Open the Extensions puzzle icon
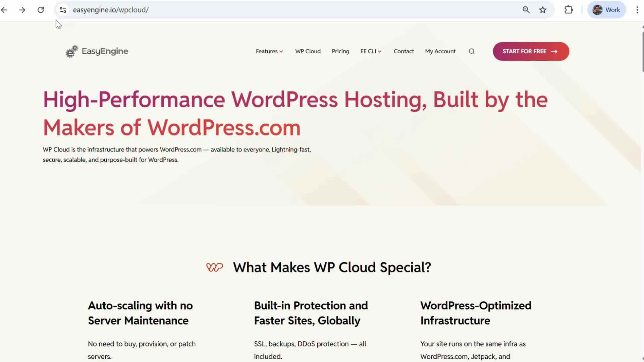The image size is (644, 362). click(x=569, y=10)
